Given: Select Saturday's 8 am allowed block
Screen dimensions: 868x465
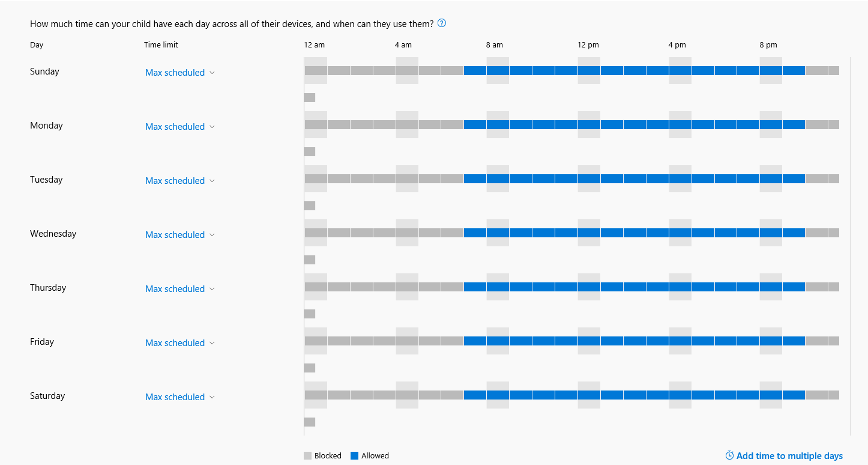Looking at the screenshot, I should (x=498, y=395).
